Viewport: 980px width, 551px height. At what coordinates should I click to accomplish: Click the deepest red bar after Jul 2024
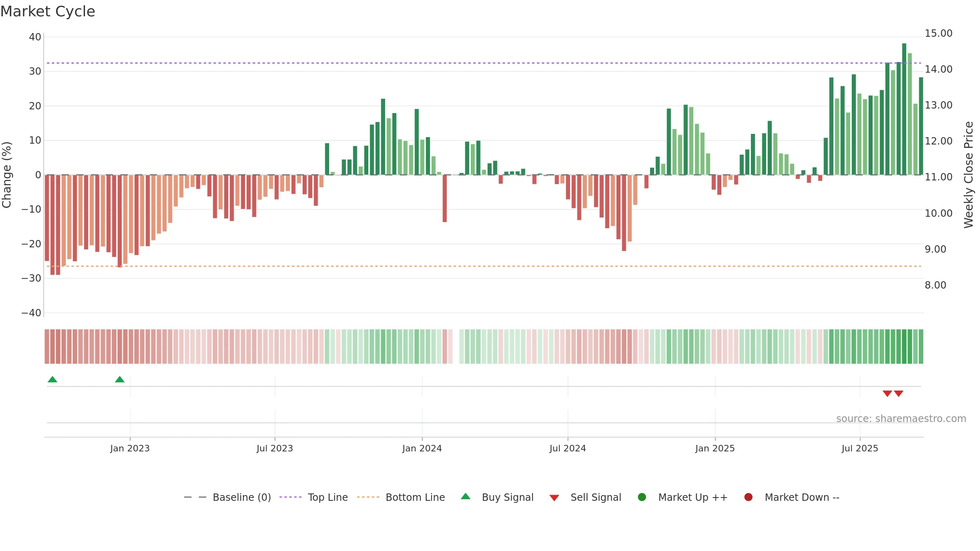624,213
